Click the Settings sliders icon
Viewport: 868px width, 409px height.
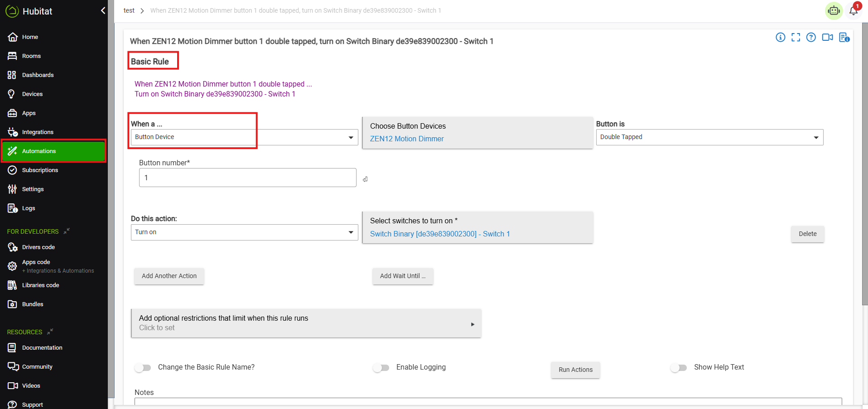13,189
